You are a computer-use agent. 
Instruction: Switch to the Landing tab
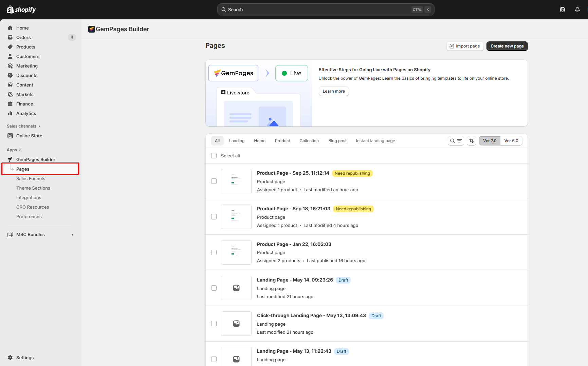(237, 141)
